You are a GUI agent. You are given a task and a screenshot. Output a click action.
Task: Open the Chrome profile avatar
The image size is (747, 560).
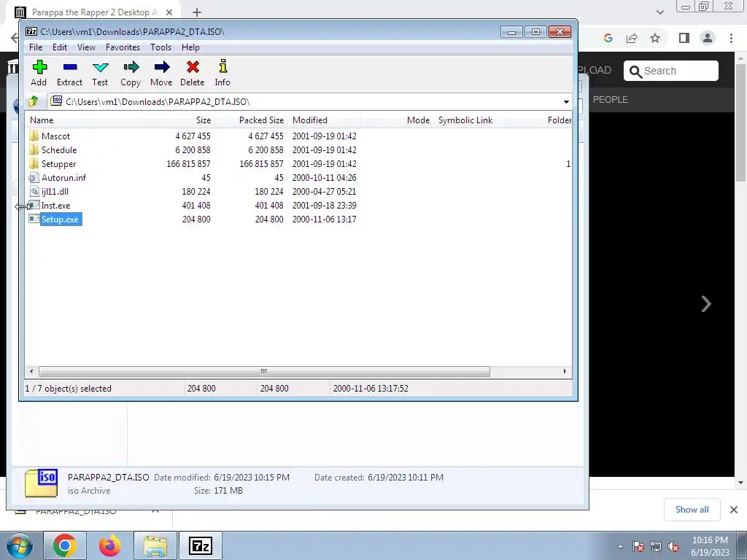[x=708, y=38]
